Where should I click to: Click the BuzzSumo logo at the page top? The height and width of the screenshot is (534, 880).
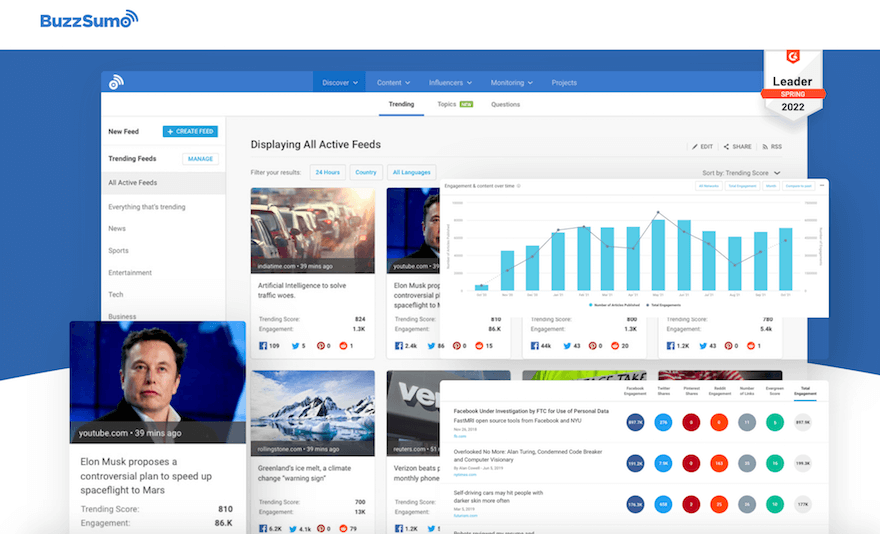click(x=89, y=20)
